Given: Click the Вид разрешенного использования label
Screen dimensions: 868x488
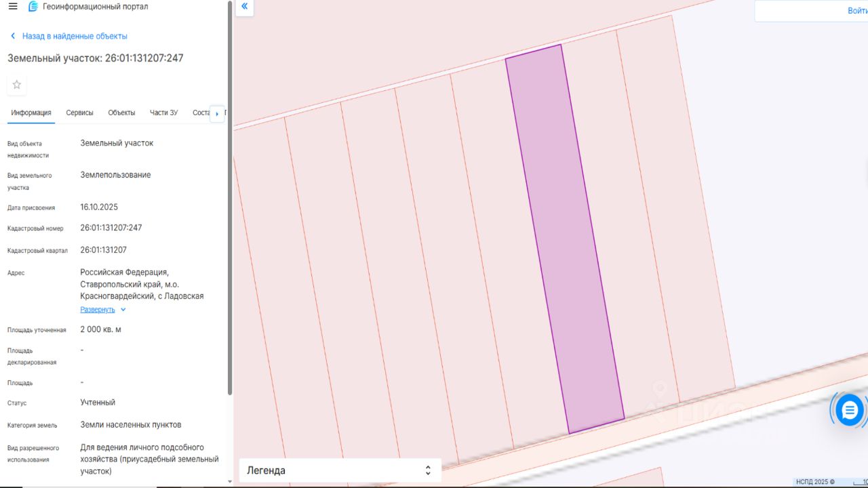Looking at the screenshot, I should coord(33,454).
